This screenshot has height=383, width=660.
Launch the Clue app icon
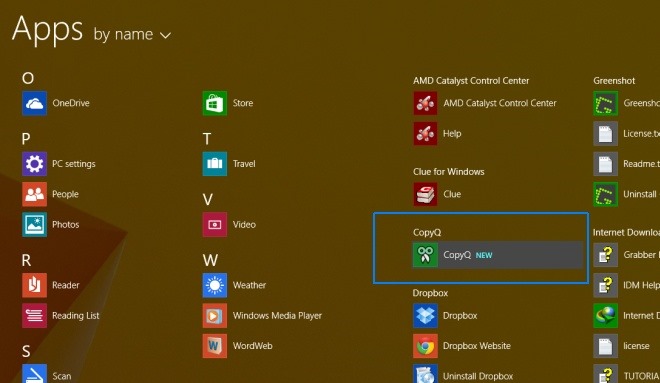pos(425,194)
